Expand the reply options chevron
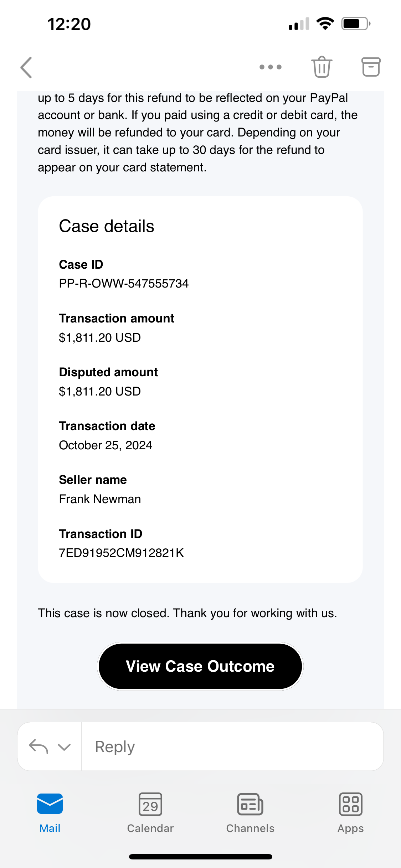 coord(64,747)
